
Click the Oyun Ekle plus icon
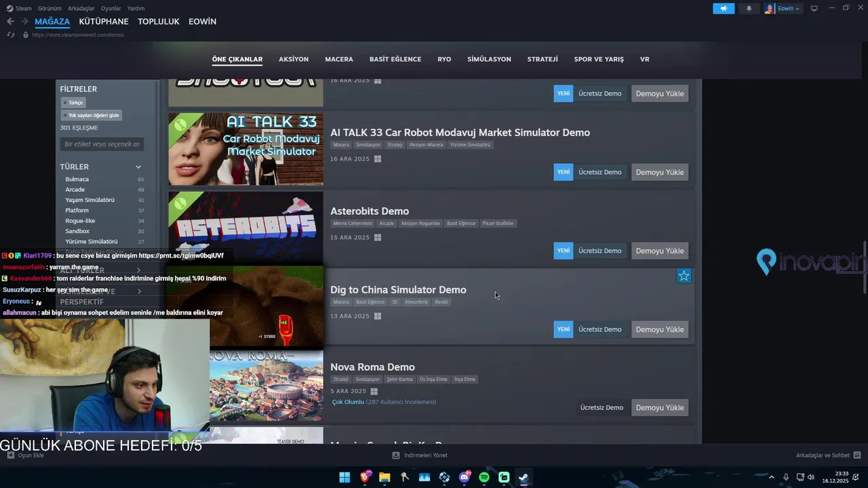[x=10, y=455]
